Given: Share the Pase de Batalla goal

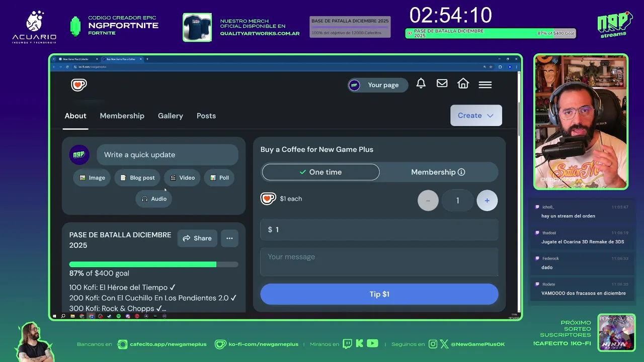Looking at the screenshot, I should point(197,238).
